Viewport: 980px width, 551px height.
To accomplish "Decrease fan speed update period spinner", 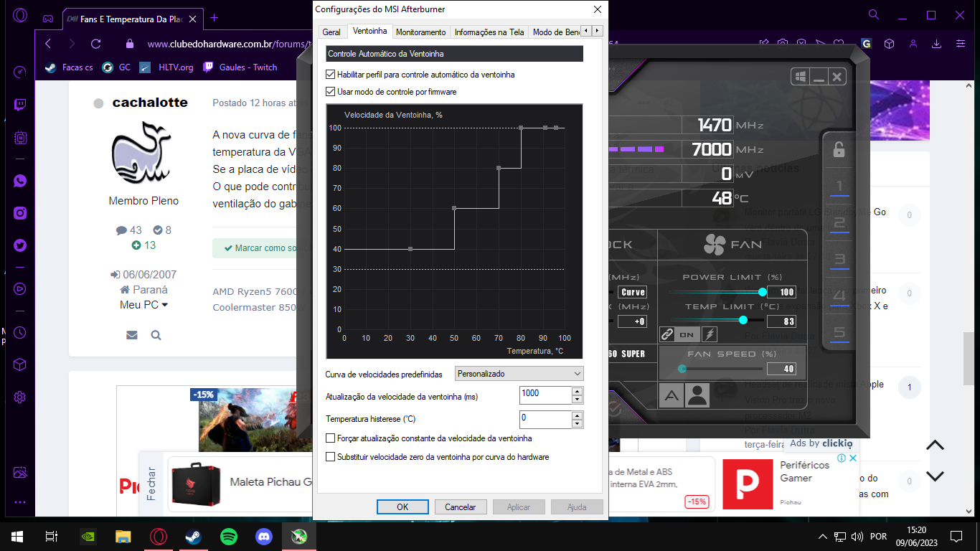I will tap(578, 400).
